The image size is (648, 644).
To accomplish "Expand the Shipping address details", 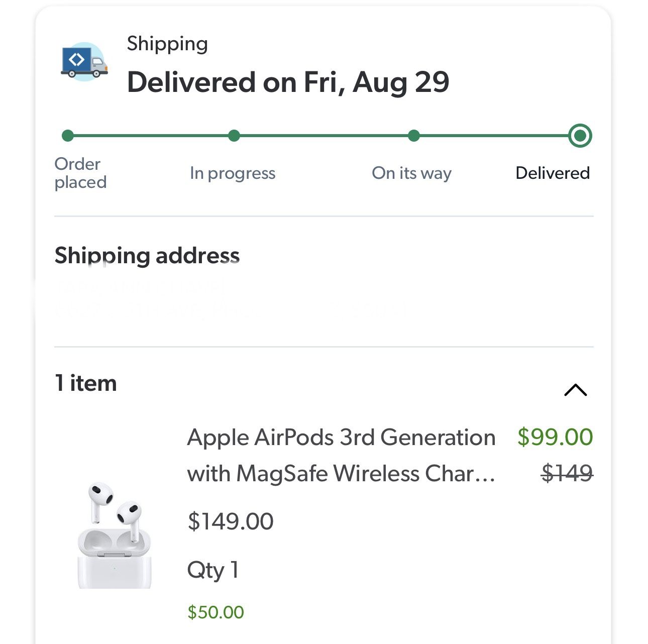I will (x=147, y=255).
